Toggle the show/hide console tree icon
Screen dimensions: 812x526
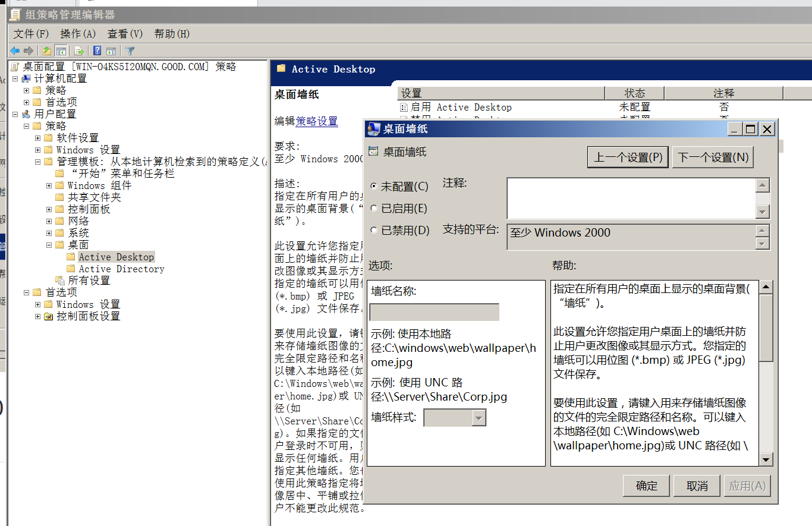click(61, 51)
